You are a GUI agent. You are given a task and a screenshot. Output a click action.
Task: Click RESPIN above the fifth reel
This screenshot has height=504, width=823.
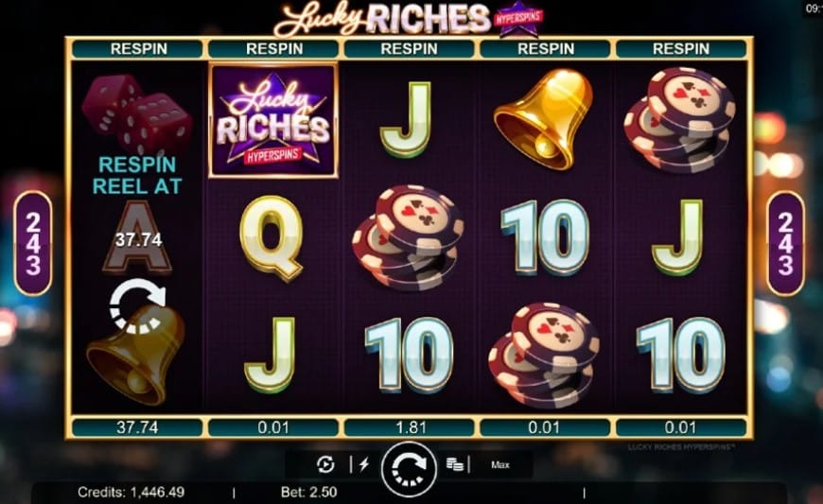click(681, 49)
